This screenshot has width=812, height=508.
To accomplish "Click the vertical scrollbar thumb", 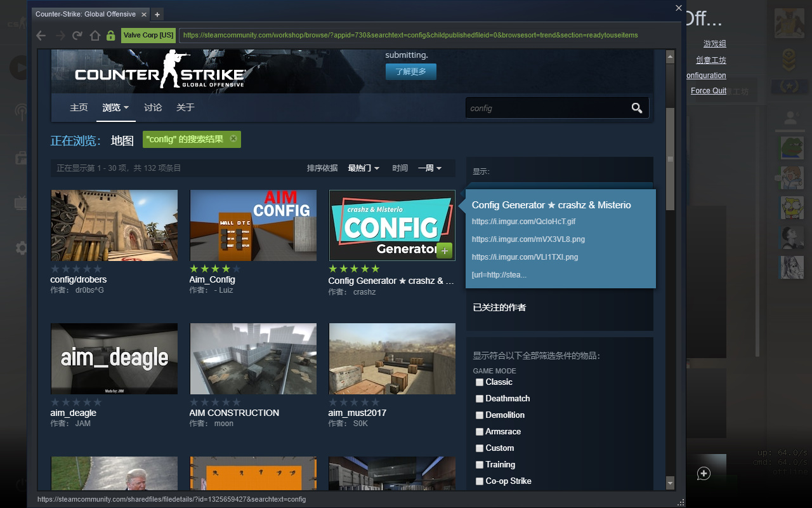I will point(670,159).
